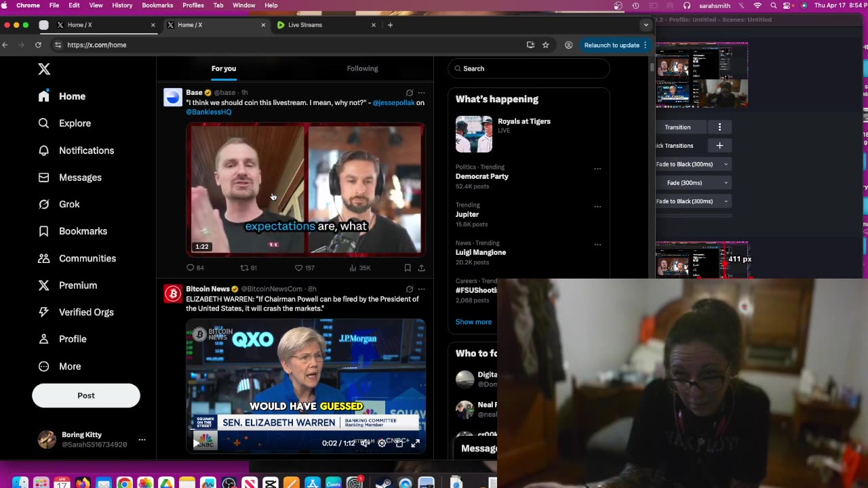This screenshot has height=488, width=868.
Task: Play the Elizabeth Warren video
Action: click(197, 443)
